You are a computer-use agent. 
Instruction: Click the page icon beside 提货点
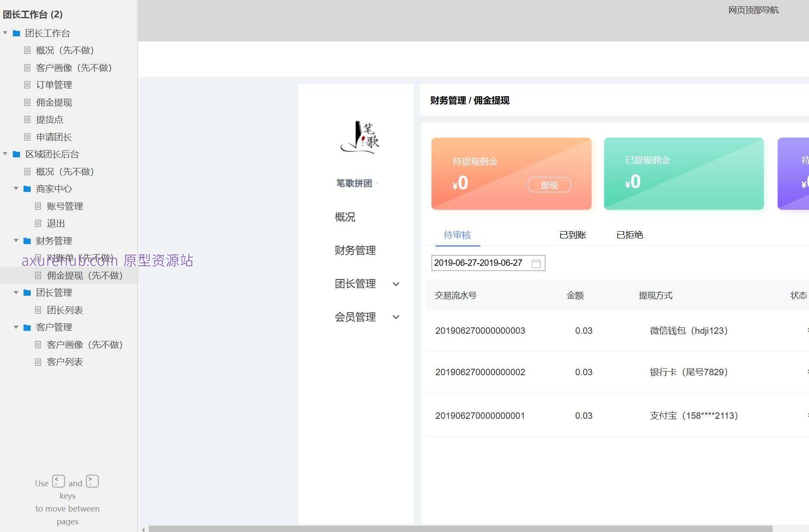(27, 120)
